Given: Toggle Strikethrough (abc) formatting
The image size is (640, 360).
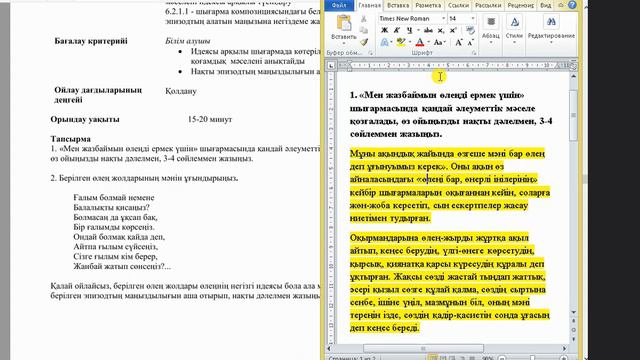Looking at the screenshot, I should click(x=428, y=30).
